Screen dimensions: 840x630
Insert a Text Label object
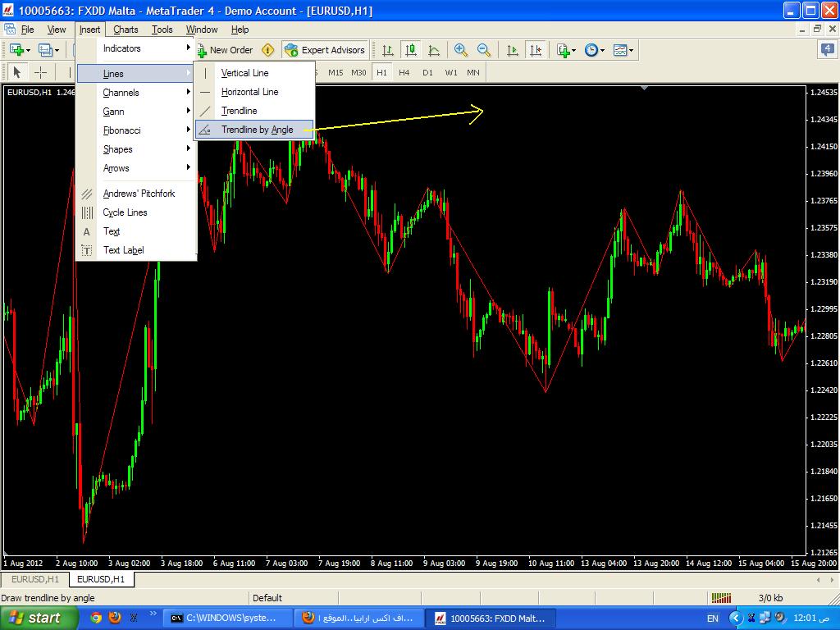136,250
